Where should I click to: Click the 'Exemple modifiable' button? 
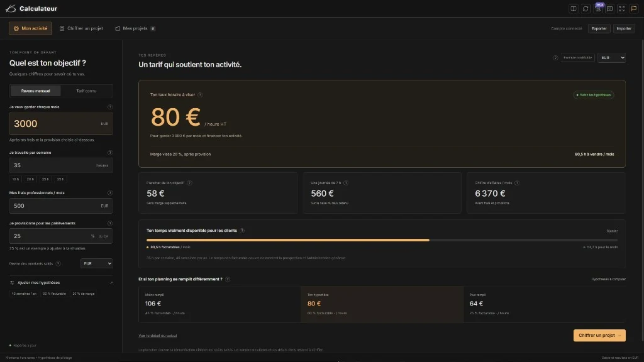pos(577,58)
